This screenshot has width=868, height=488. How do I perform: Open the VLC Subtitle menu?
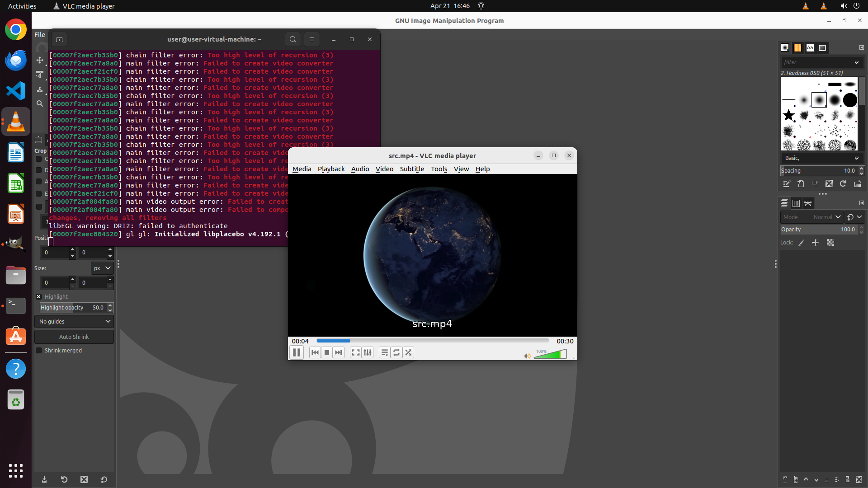click(x=412, y=169)
